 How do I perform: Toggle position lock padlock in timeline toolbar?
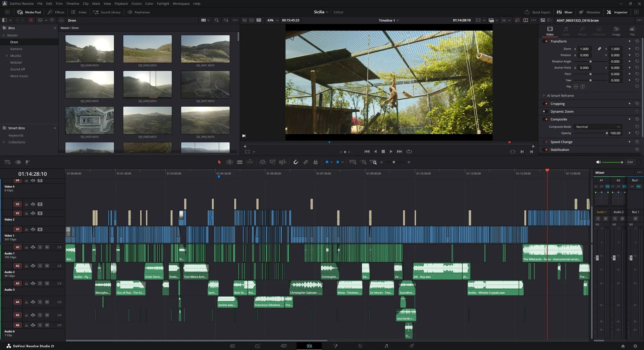click(x=316, y=162)
